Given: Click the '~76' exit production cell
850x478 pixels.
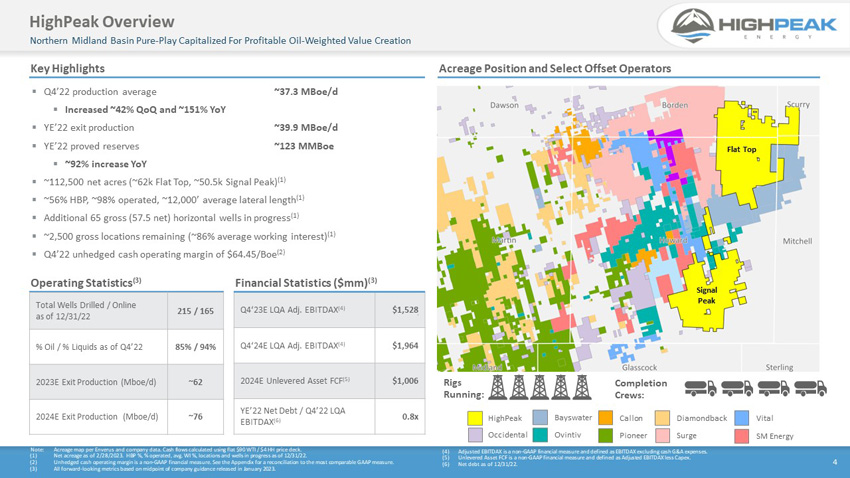Looking at the screenshot, I should (195, 417).
